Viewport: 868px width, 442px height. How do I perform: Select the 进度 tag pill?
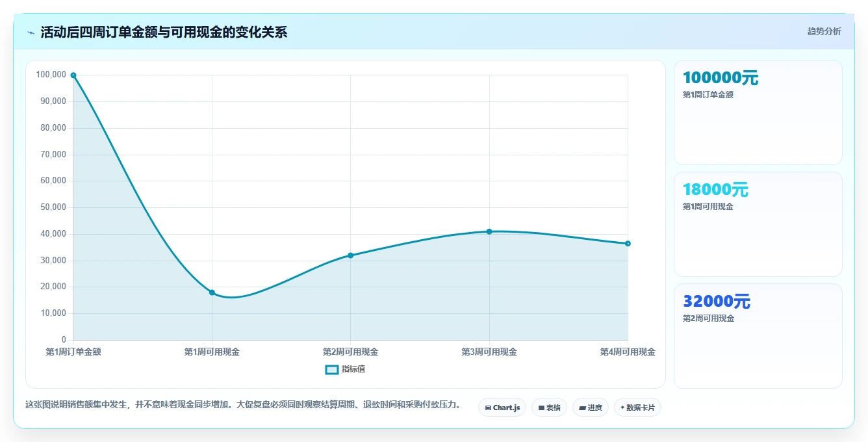(x=591, y=408)
